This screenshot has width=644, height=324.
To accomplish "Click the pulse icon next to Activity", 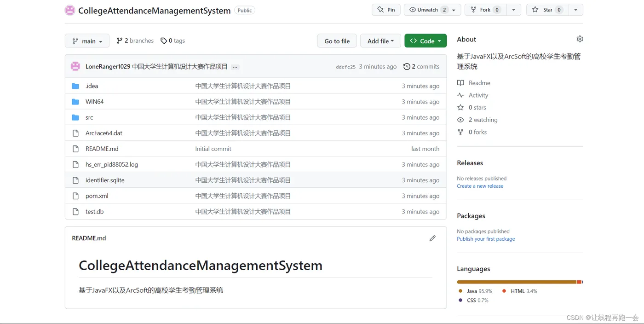I will (x=460, y=95).
